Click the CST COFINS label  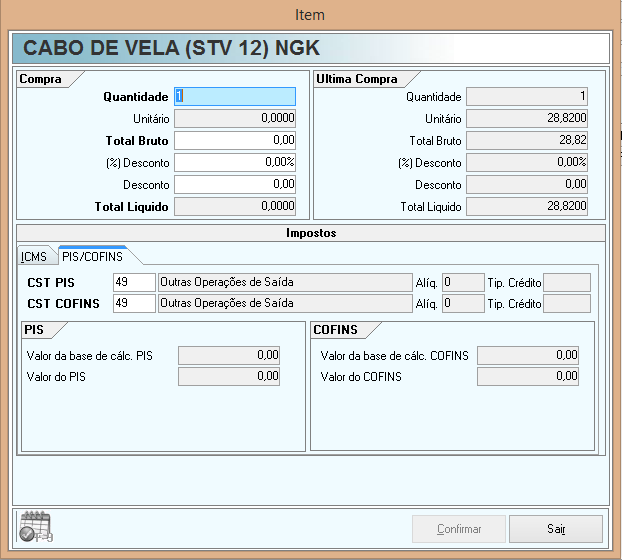[63, 304]
